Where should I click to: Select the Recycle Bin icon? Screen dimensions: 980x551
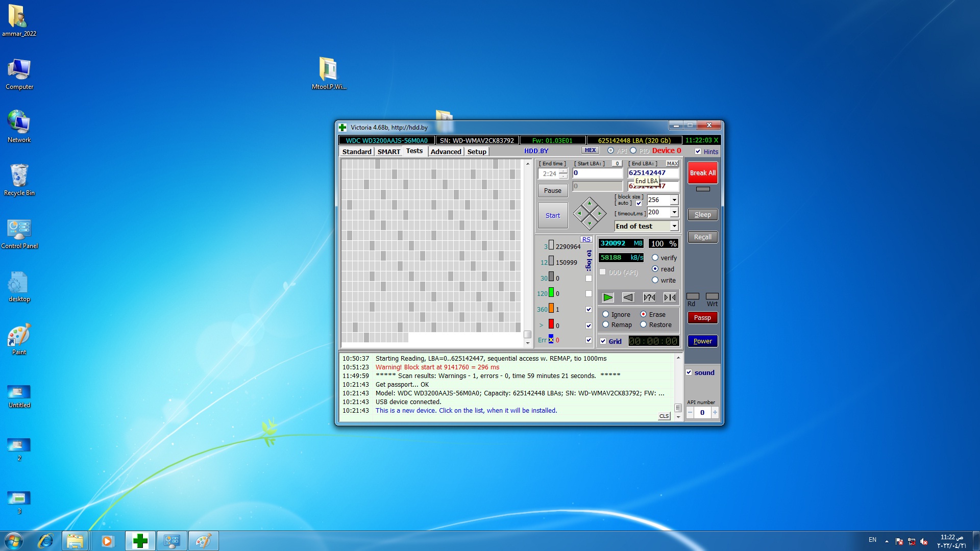tap(19, 180)
